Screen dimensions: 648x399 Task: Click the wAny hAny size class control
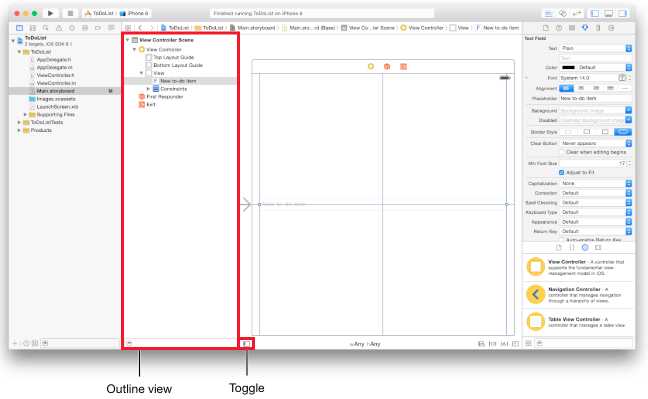(x=364, y=344)
